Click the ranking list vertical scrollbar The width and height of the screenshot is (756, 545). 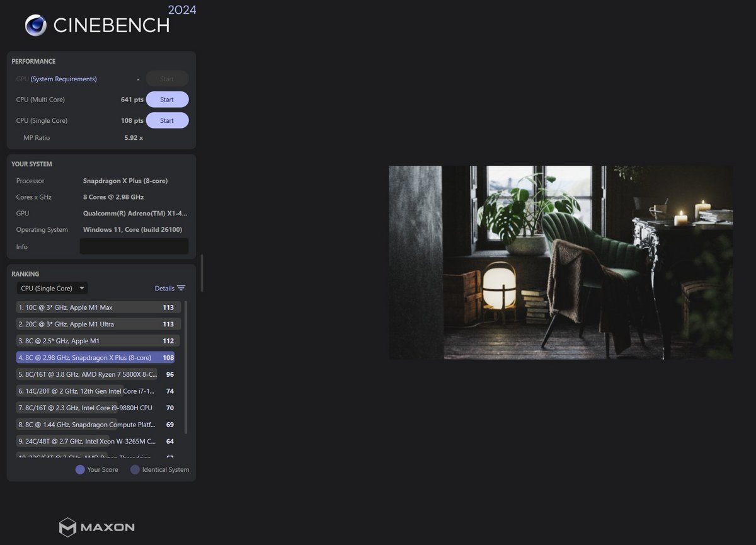point(186,367)
